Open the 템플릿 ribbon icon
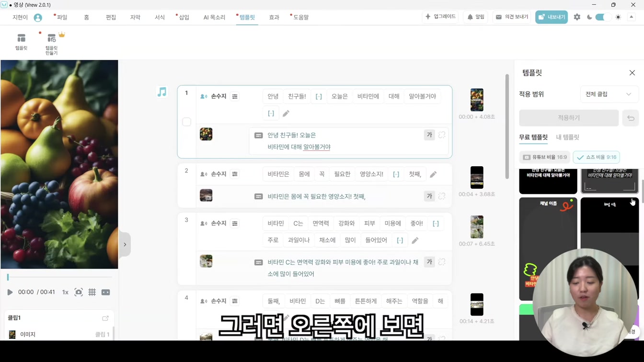644x362 pixels. pos(21,42)
